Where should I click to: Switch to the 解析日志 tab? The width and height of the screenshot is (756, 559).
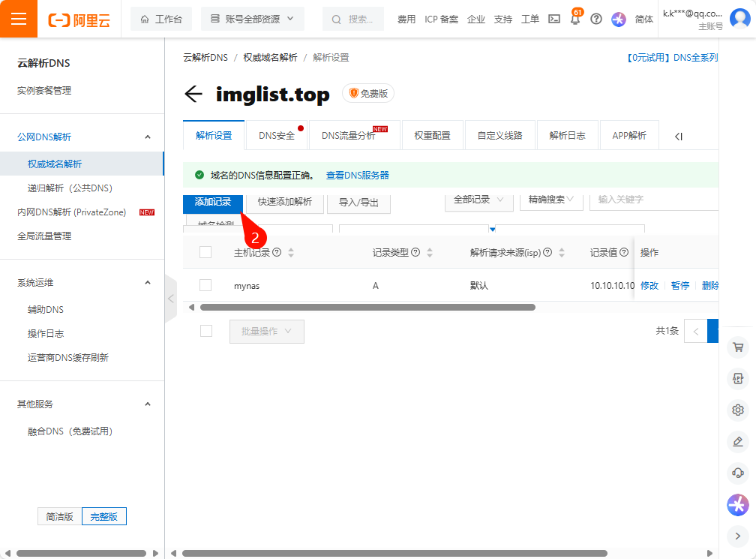(x=568, y=136)
